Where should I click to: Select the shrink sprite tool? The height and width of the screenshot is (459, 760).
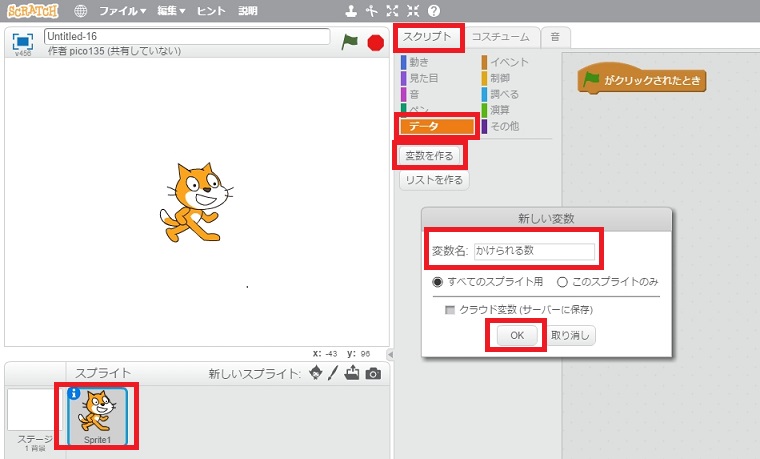tap(413, 11)
